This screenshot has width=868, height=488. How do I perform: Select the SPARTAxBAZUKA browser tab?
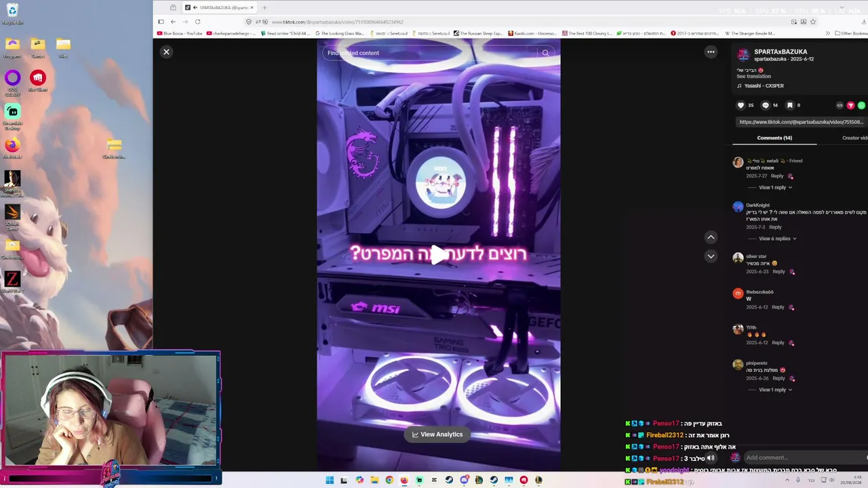pyautogui.click(x=219, y=7)
